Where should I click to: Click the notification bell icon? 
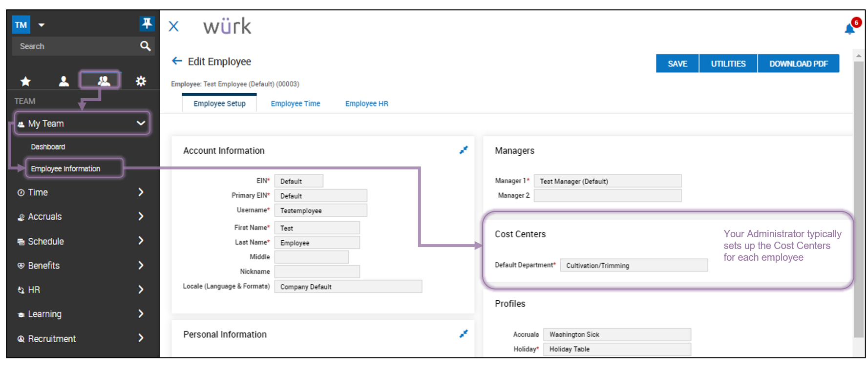[849, 29]
